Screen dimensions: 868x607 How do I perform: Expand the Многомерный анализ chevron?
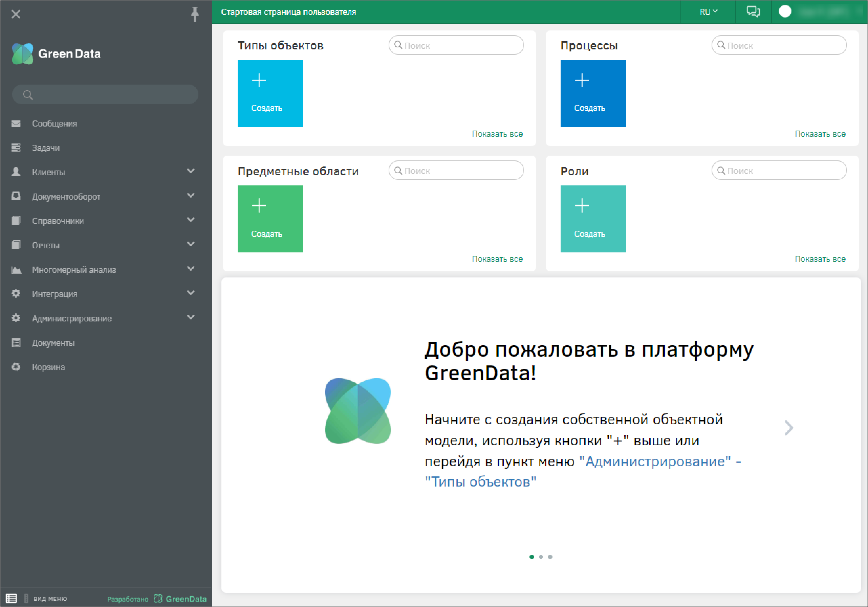191,268
